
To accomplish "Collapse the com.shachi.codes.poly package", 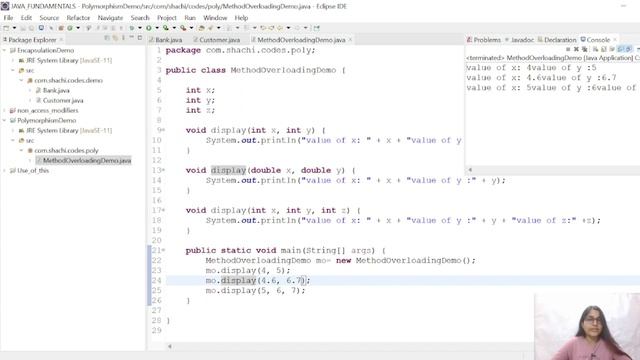I will (21, 150).
